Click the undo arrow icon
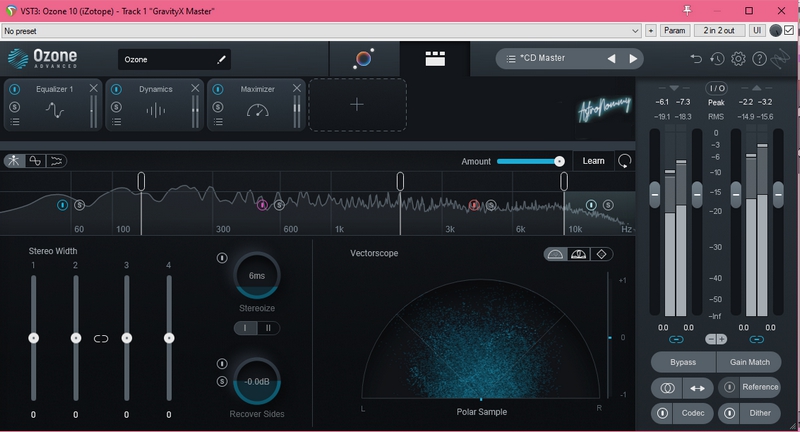 [696, 59]
